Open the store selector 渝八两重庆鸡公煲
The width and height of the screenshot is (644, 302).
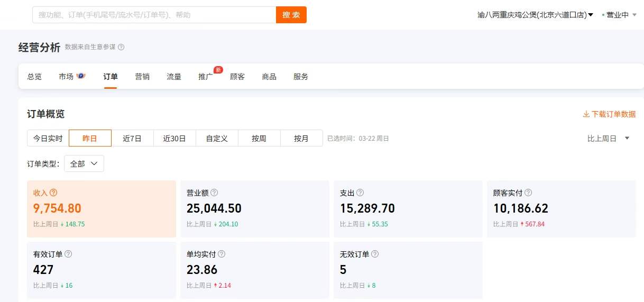click(x=535, y=15)
